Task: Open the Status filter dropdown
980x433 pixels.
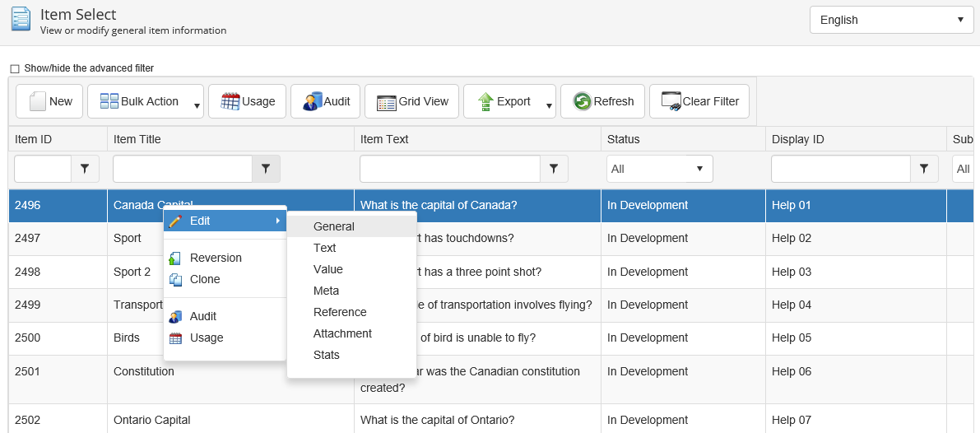Action: pyautogui.click(x=659, y=169)
